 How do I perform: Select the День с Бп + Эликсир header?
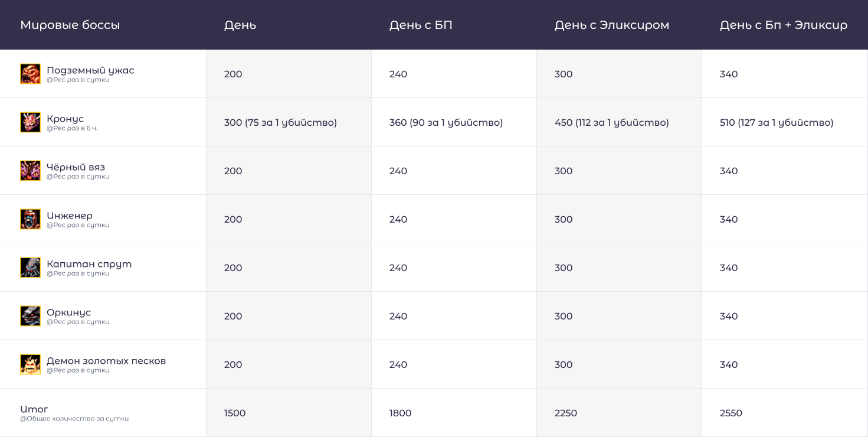pyautogui.click(x=784, y=25)
